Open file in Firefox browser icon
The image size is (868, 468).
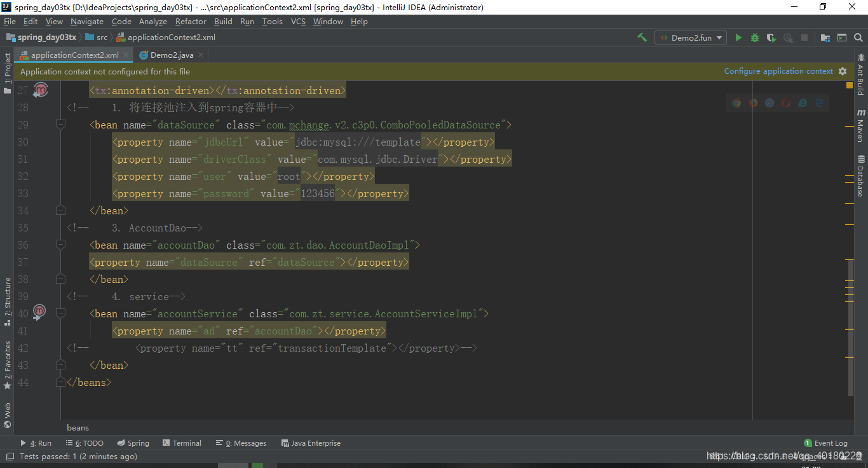pyautogui.click(x=753, y=102)
